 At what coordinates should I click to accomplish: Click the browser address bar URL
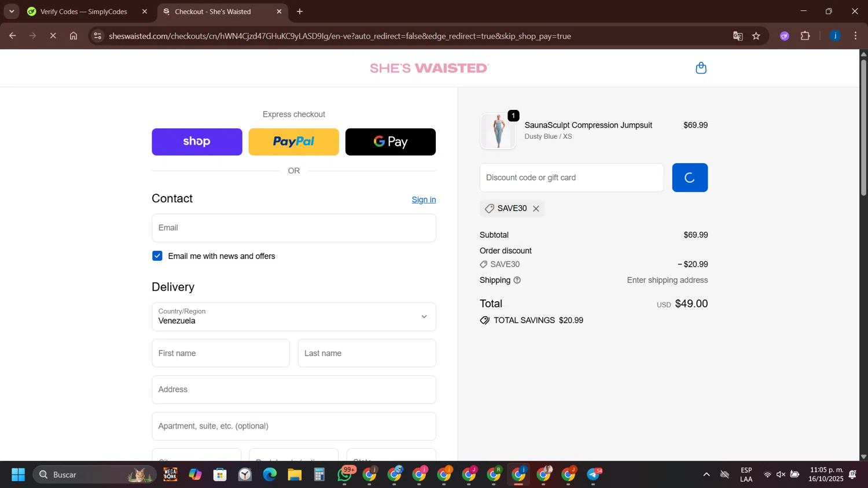coord(340,36)
